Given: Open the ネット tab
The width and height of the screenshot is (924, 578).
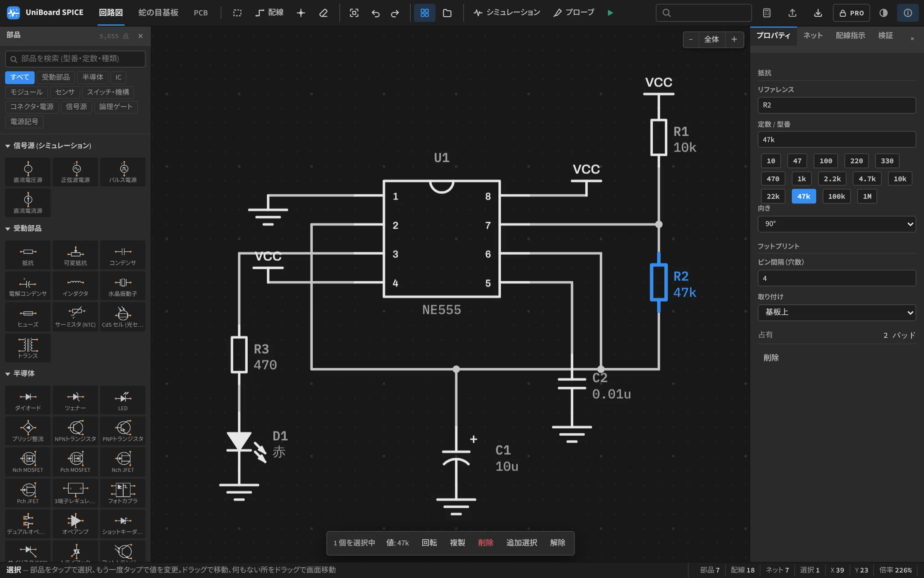Looking at the screenshot, I should point(813,36).
